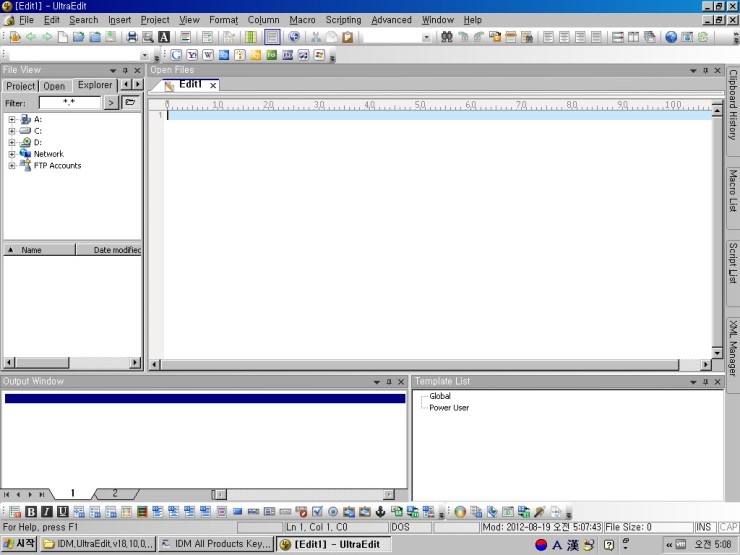The height and width of the screenshot is (555, 740).
Task: Click the blue globe browser icon at toolbar right
Action: click(x=671, y=37)
